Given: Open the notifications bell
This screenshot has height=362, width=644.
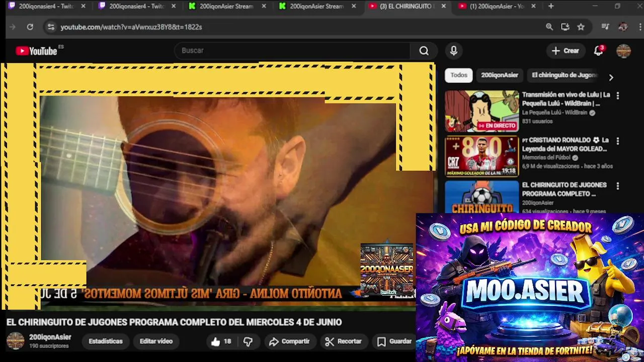Looking at the screenshot, I should 599,51.
